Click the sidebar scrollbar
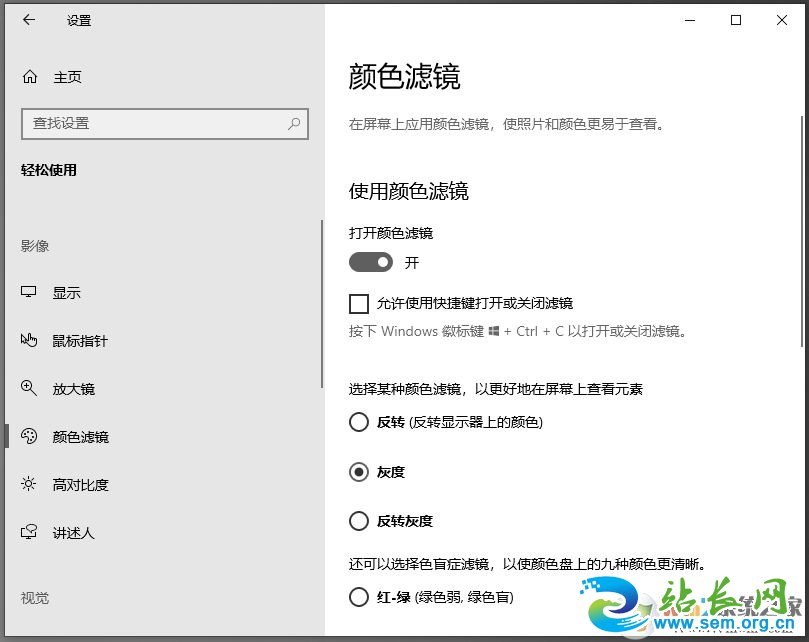 (x=320, y=300)
